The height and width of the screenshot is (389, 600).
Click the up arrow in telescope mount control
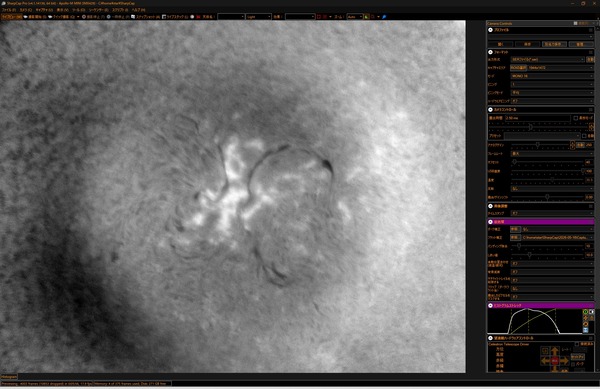tap(555, 351)
